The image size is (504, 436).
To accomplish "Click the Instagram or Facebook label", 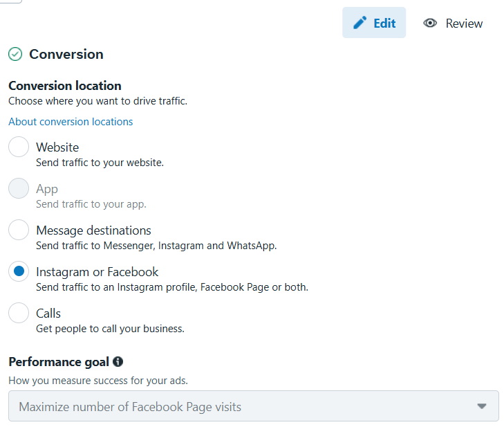I will 97,272.
